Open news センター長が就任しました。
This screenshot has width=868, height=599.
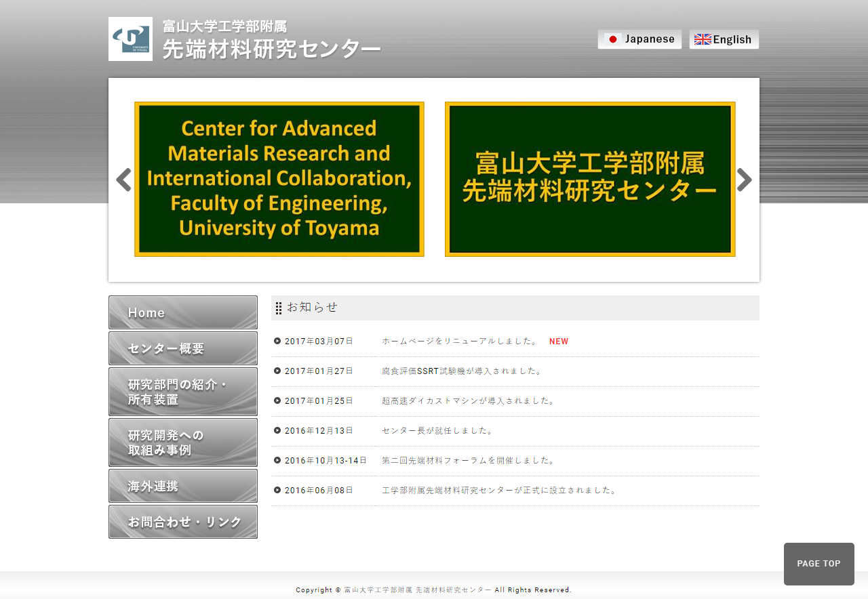(439, 431)
